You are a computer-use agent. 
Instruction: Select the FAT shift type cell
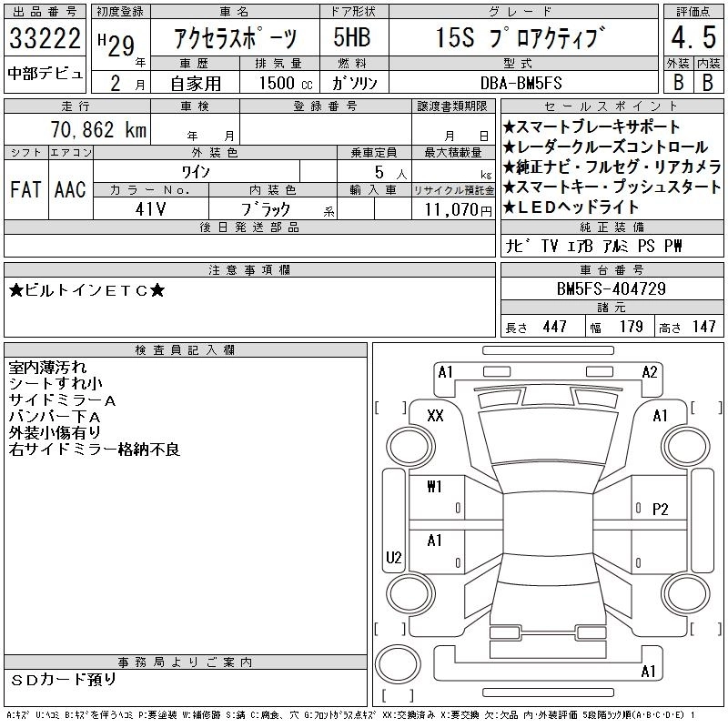25,189
